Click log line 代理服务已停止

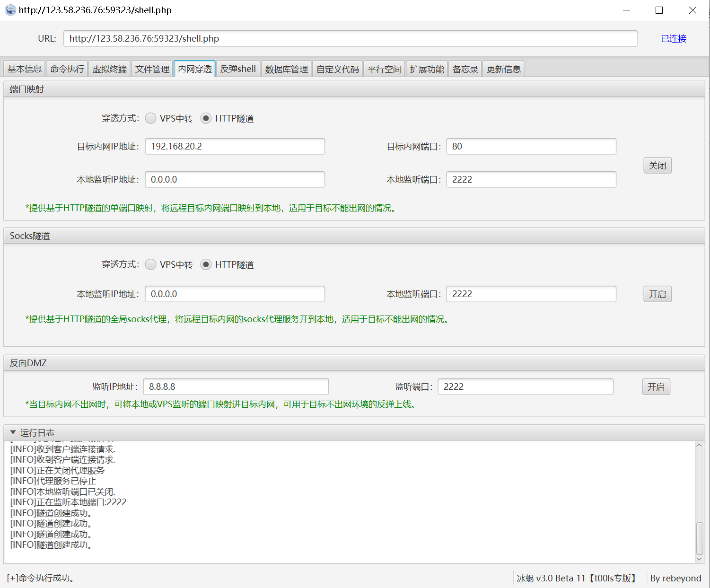[x=53, y=481]
